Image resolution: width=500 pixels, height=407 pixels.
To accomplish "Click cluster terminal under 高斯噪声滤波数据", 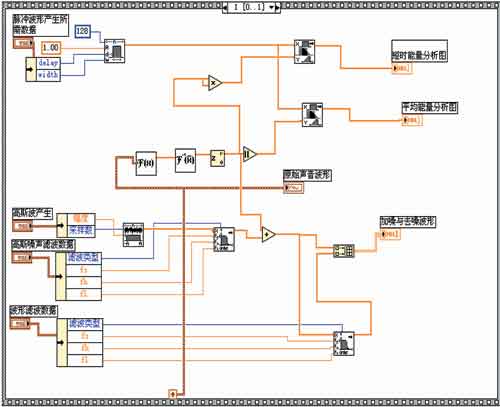I will pyautogui.click(x=22, y=258).
